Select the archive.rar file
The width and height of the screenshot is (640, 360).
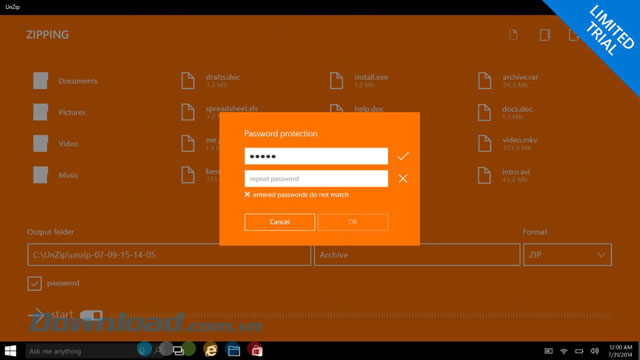coord(508,81)
